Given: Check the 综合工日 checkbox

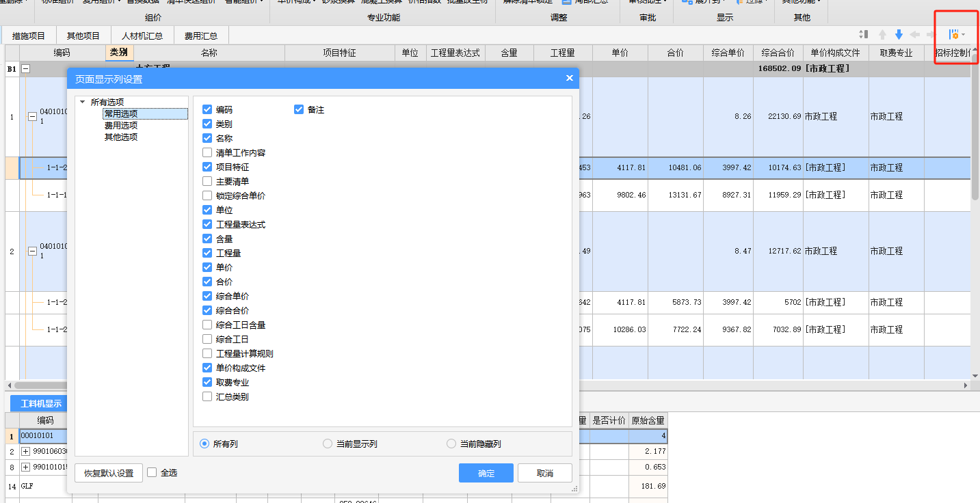Looking at the screenshot, I should point(207,339).
